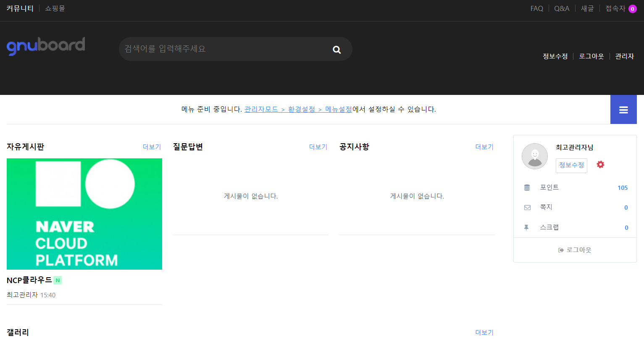Image resolution: width=644 pixels, height=344 pixels.
Task: Click the 자유게시판 heading
Action: (26, 147)
